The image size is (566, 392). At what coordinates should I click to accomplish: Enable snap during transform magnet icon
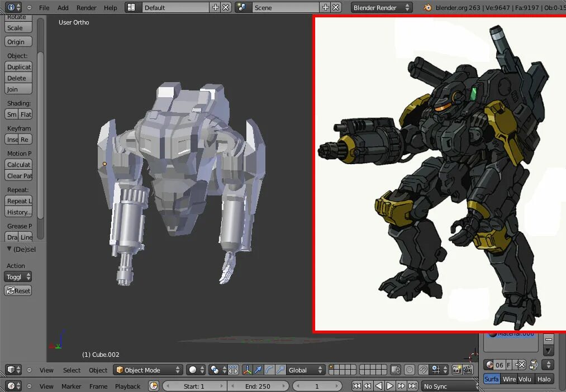422,369
